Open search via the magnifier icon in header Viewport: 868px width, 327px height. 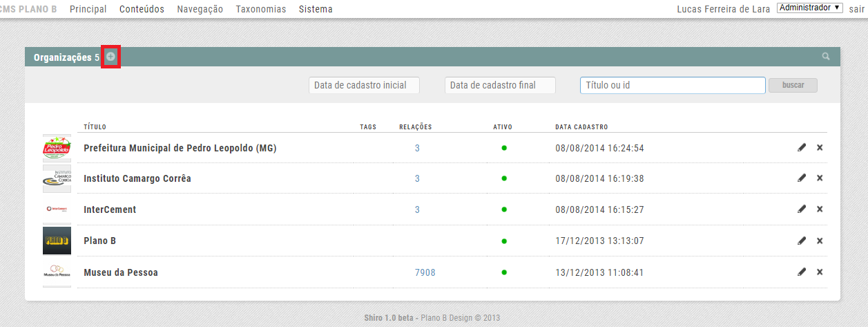coord(826,57)
